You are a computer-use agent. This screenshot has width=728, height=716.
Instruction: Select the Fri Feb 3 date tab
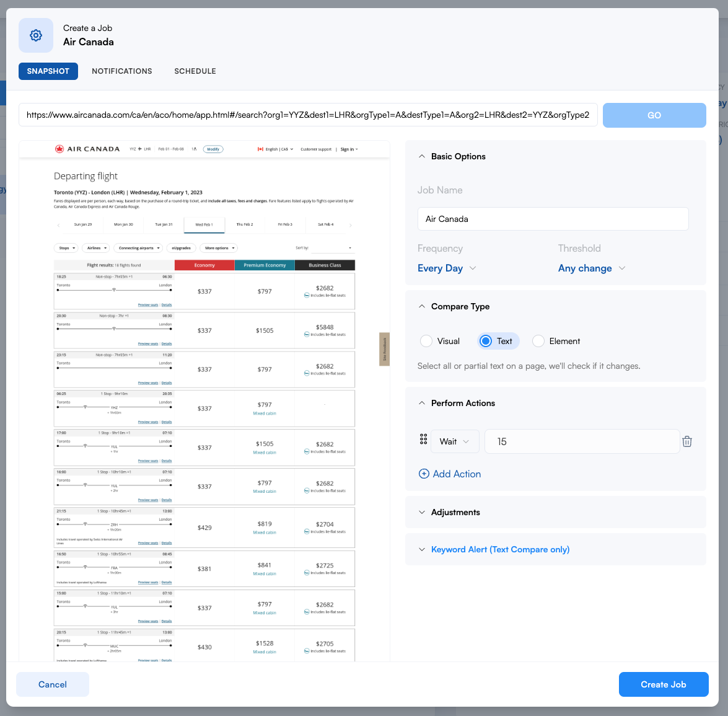285,224
